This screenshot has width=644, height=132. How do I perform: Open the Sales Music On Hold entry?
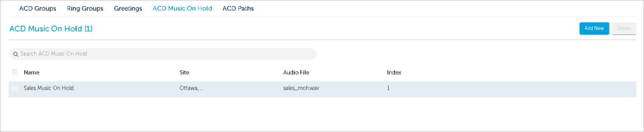point(49,88)
